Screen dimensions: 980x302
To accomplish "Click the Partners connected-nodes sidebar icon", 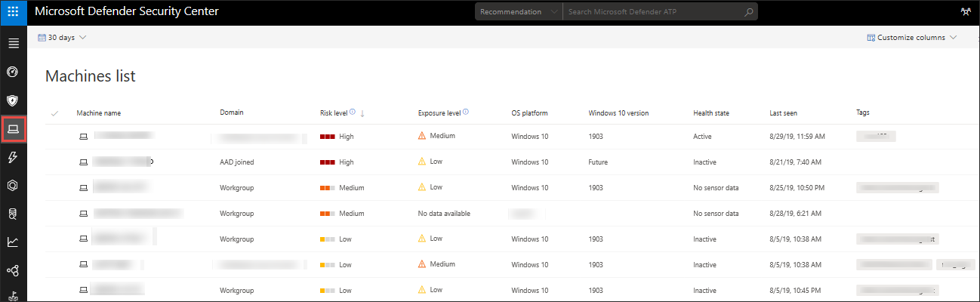I will click(13, 270).
